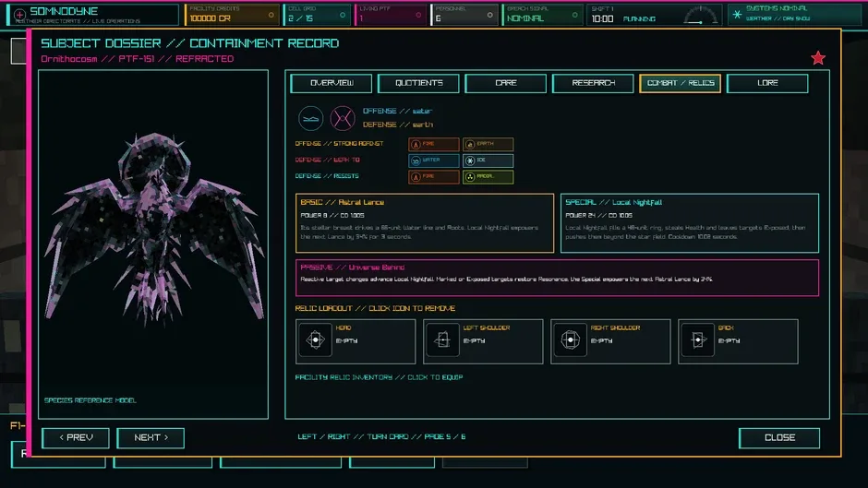Image resolution: width=868 pixels, height=488 pixels.
Task: Click the Left Shoulder relic slot icon
Action: (x=442, y=339)
